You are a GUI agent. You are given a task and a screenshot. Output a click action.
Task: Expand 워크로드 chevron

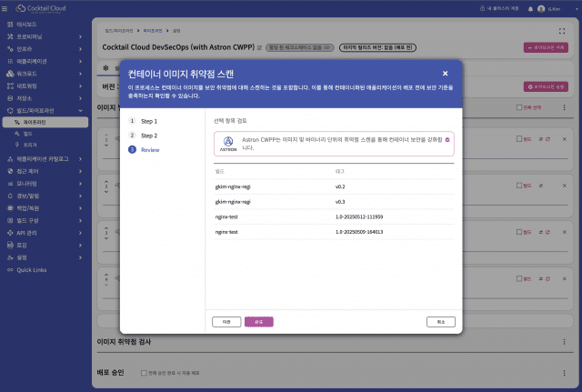coord(80,74)
